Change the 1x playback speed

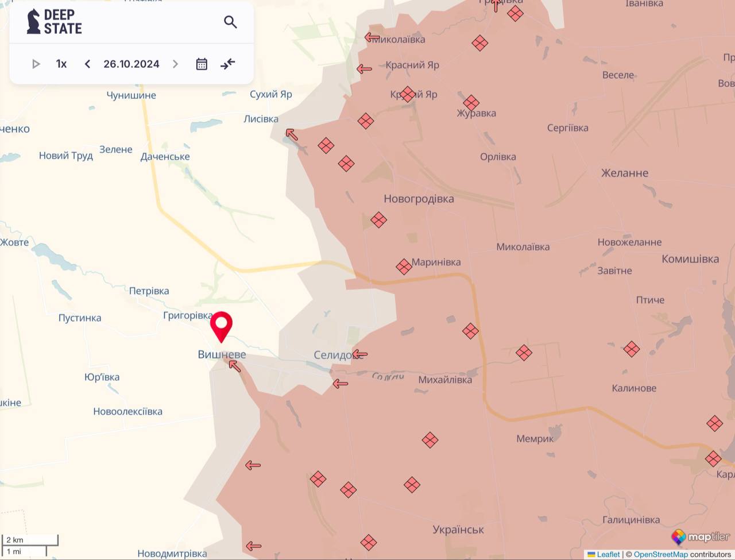[61, 64]
